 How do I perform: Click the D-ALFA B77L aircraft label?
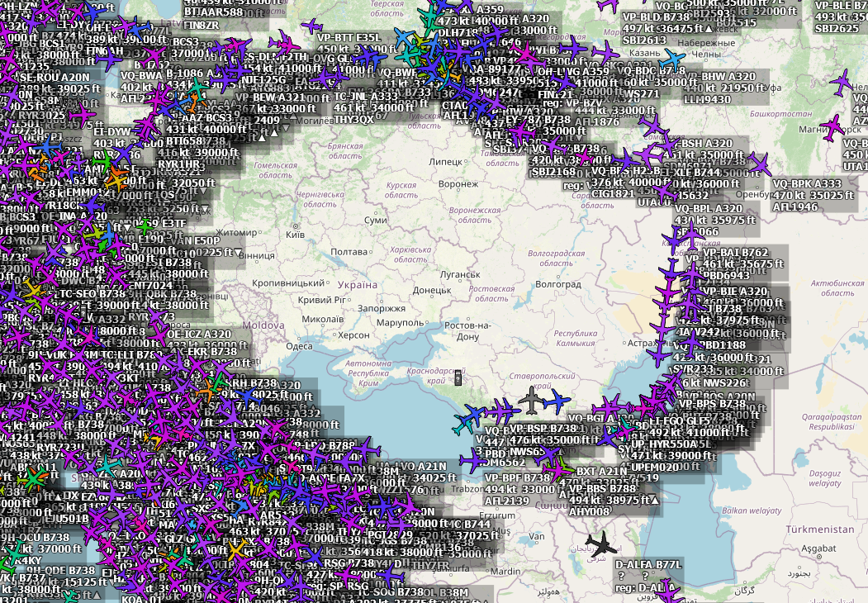(648, 565)
